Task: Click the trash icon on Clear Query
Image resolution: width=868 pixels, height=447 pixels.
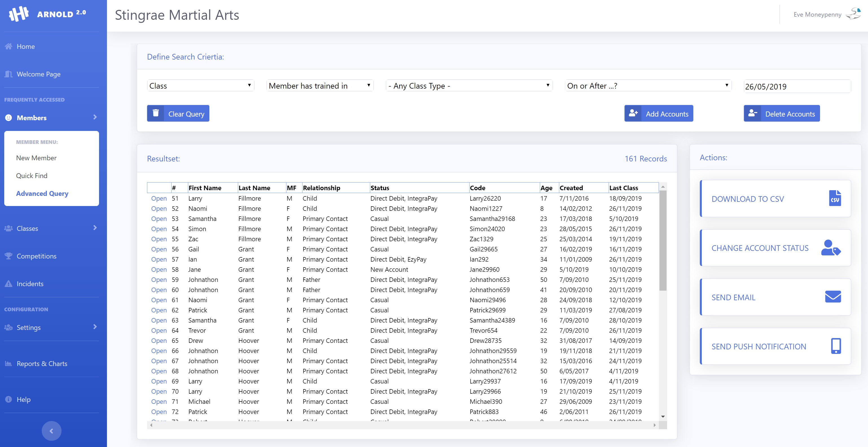Action: click(x=156, y=113)
